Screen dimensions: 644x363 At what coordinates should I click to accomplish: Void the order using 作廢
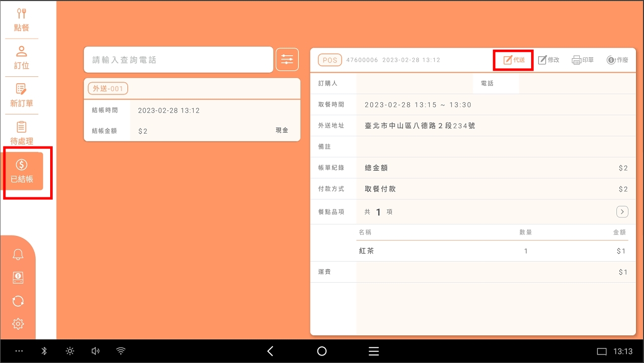[617, 60]
